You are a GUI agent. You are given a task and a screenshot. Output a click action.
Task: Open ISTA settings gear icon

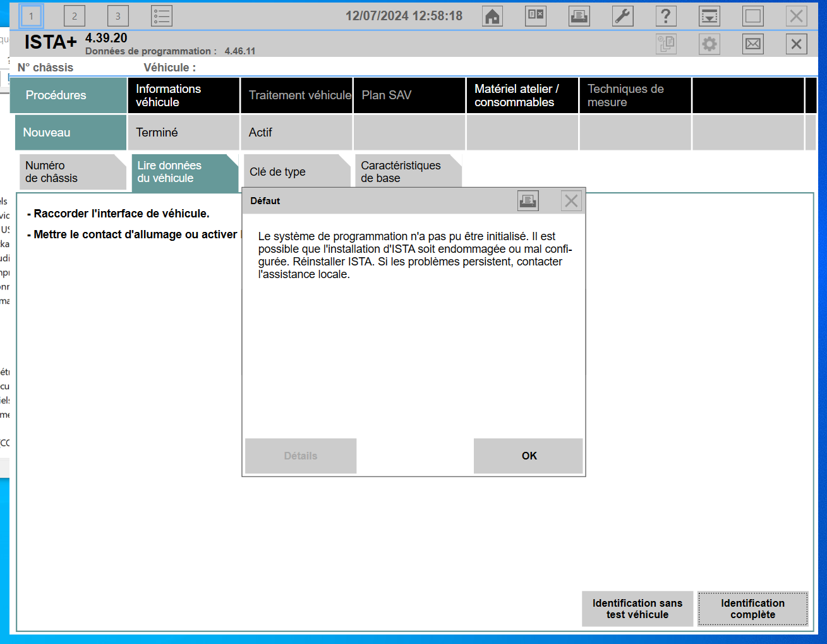709,44
